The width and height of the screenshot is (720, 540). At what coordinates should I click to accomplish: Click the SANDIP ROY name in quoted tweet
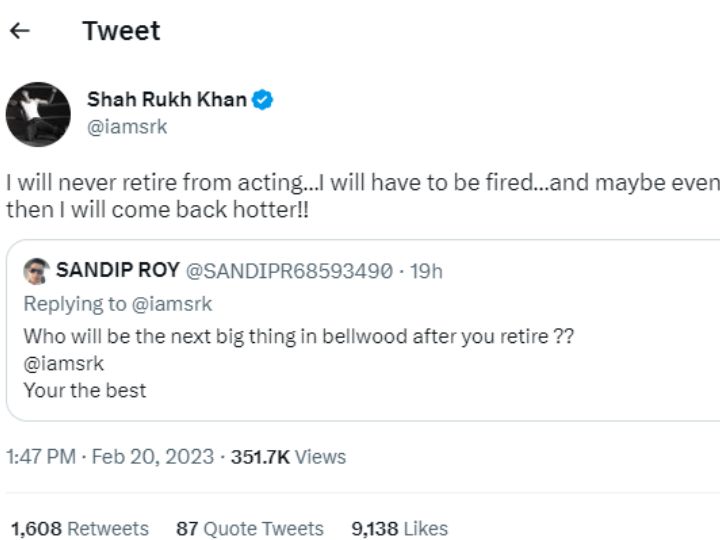(118, 270)
